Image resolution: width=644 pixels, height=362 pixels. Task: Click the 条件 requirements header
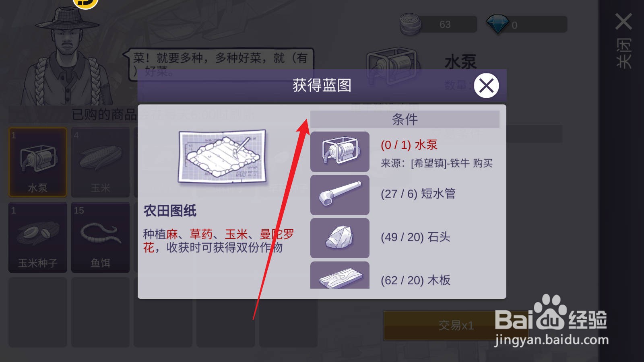coord(405,119)
